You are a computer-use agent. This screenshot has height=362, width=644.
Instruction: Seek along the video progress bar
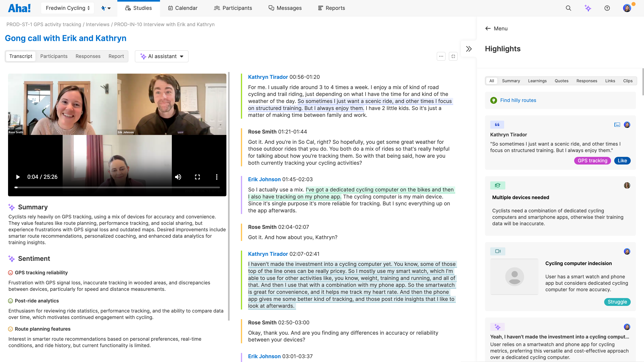118,187
